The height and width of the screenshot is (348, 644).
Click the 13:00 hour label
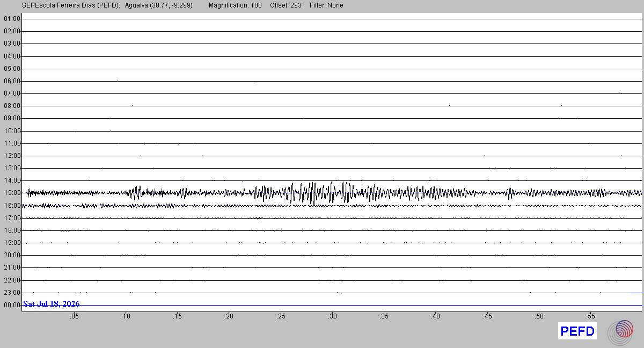point(12,168)
